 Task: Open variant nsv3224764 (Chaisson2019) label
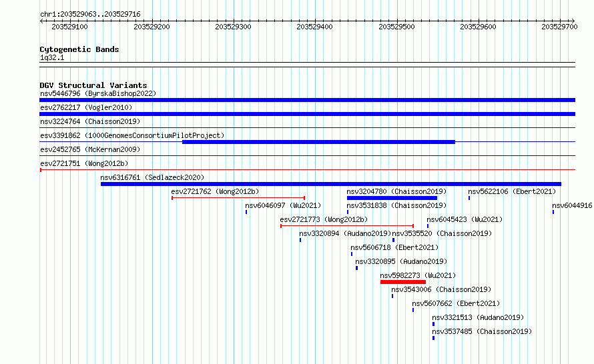click(x=90, y=121)
